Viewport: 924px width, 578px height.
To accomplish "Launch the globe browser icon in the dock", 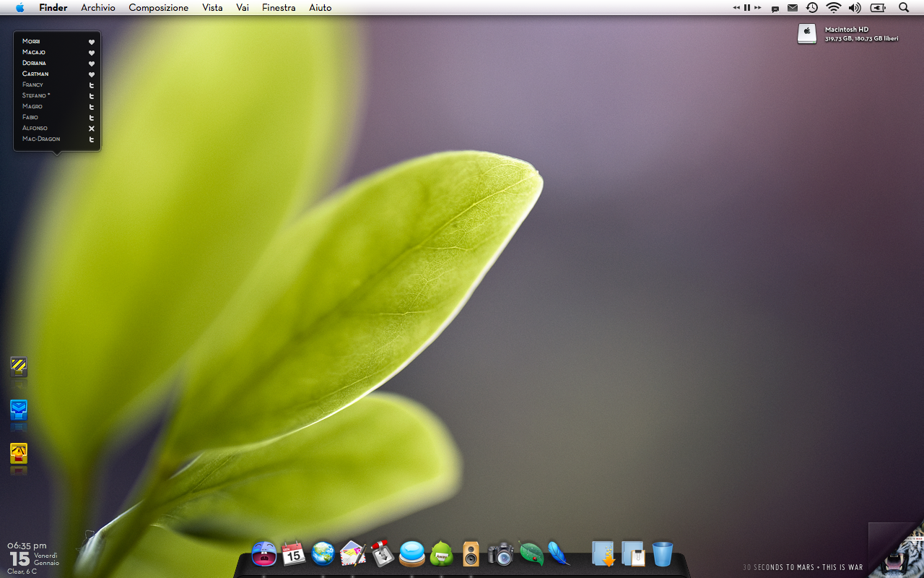I will tap(323, 554).
